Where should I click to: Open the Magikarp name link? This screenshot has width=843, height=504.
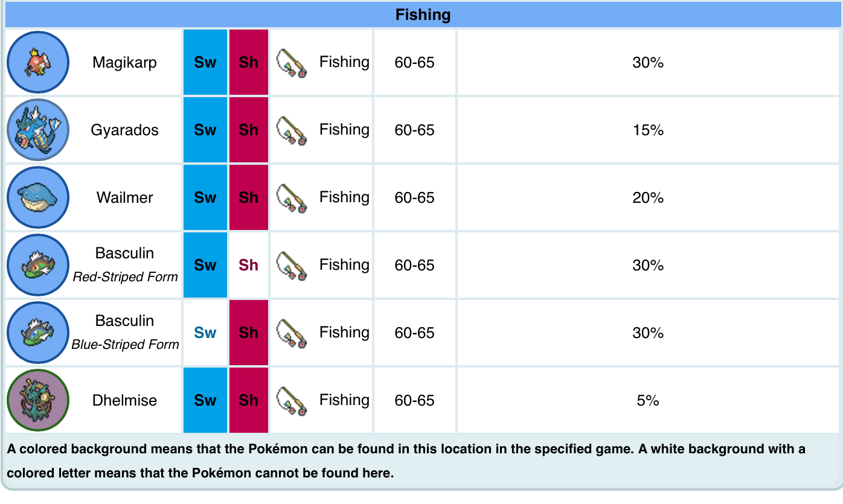[x=124, y=62]
